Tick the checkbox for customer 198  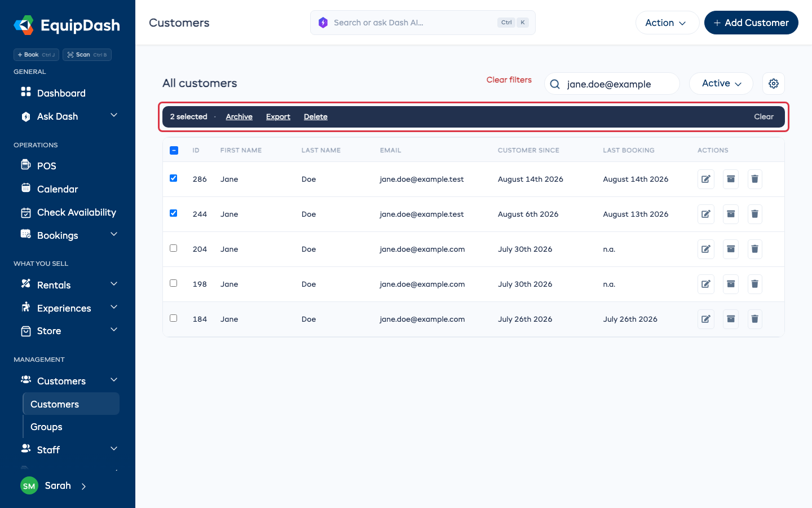(174, 283)
